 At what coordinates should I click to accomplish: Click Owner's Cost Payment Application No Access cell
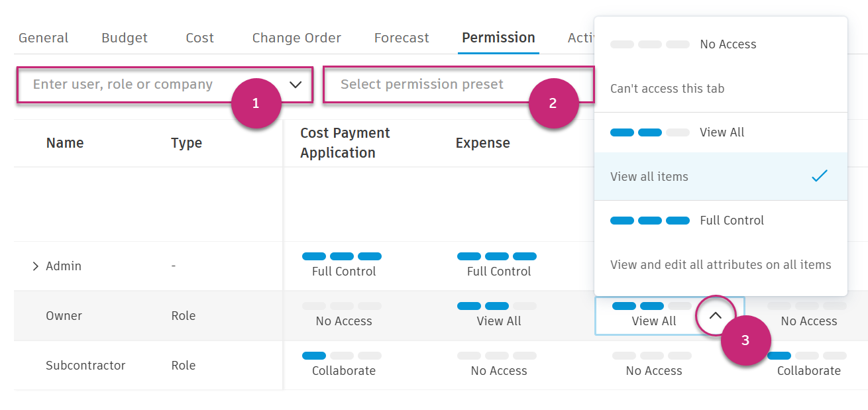click(x=343, y=315)
